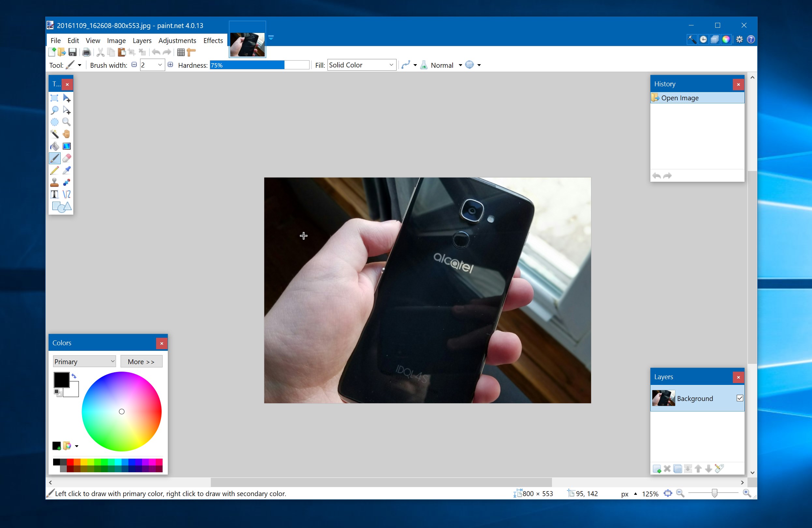Viewport: 812px width, 528px height.
Task: Open the Help question mark icon
Action: (751, 39)
